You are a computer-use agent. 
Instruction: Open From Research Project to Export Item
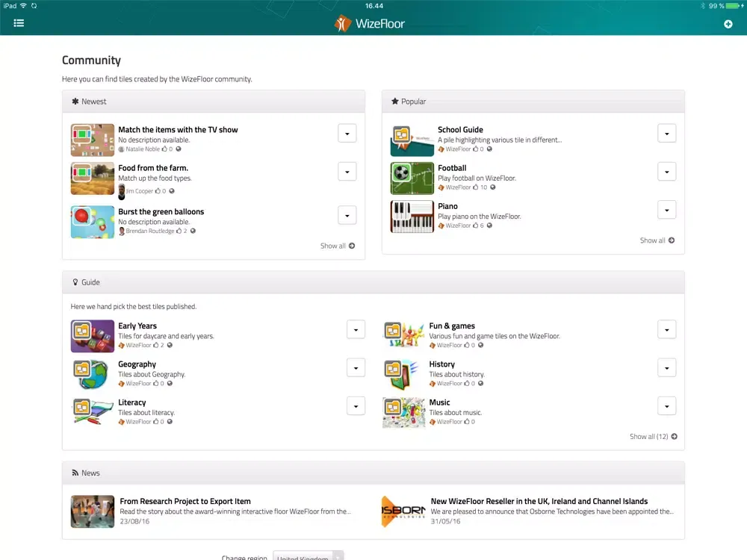pos(185,502)
